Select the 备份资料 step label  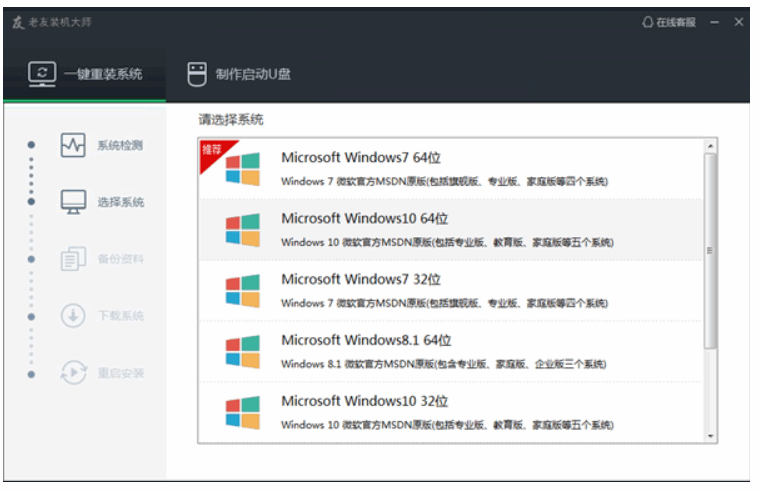pyautogui.click(x=121, y=259)
